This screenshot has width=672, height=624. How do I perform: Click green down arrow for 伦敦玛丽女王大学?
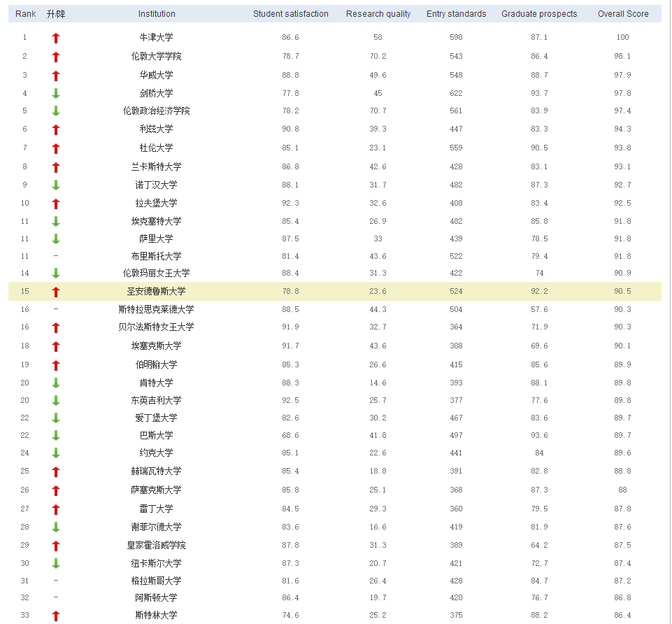point(56,274)
